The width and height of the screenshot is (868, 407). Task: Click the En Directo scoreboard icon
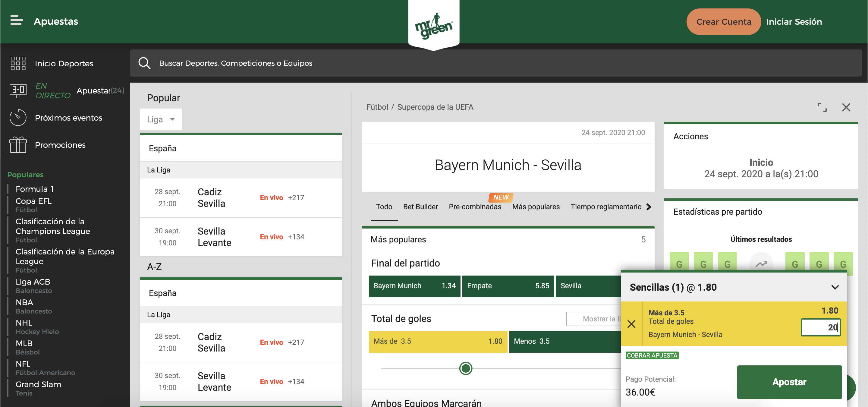tap(18, 91)
